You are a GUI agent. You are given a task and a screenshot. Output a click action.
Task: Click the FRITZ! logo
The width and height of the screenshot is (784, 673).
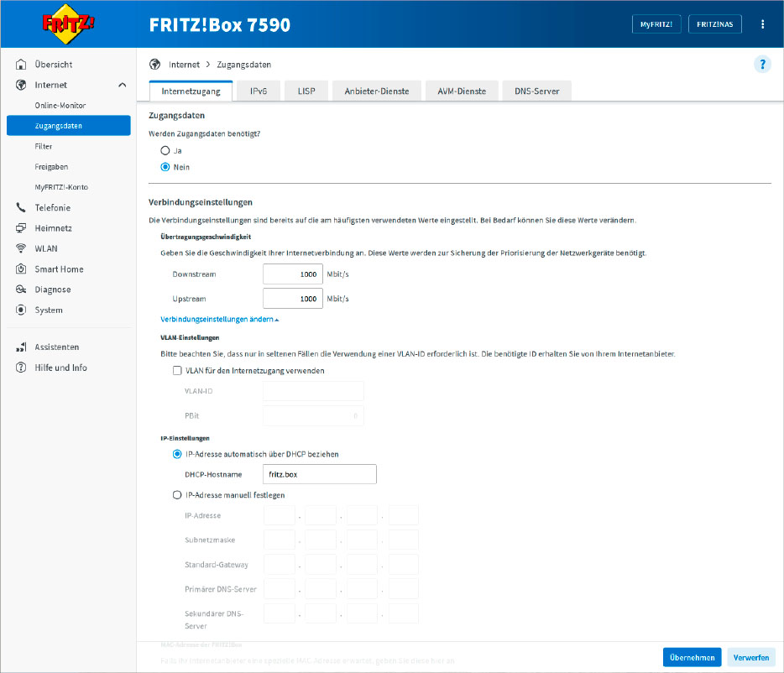click(68, 23)
